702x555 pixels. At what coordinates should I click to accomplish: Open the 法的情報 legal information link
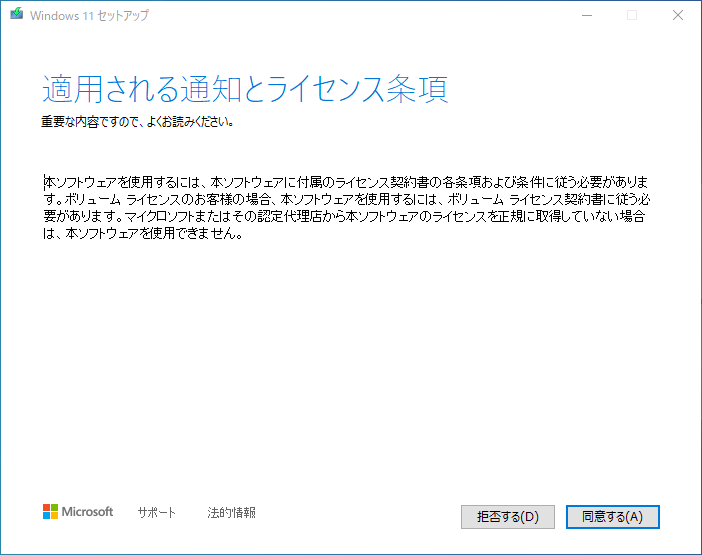pyautogui.click(x=231, y=512)
